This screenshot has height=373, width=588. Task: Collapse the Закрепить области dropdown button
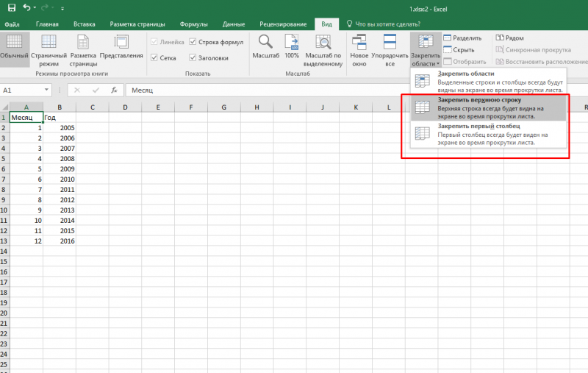coord(426,50)
